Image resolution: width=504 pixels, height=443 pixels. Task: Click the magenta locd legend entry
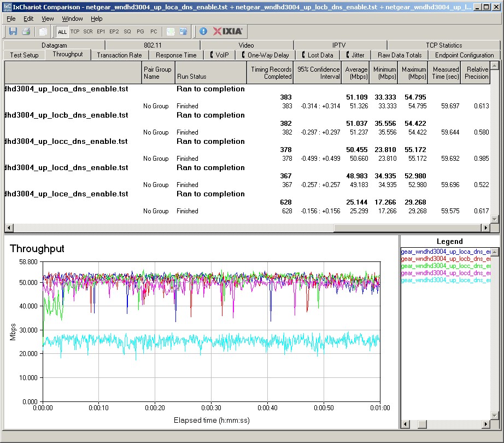coord(446,273)
